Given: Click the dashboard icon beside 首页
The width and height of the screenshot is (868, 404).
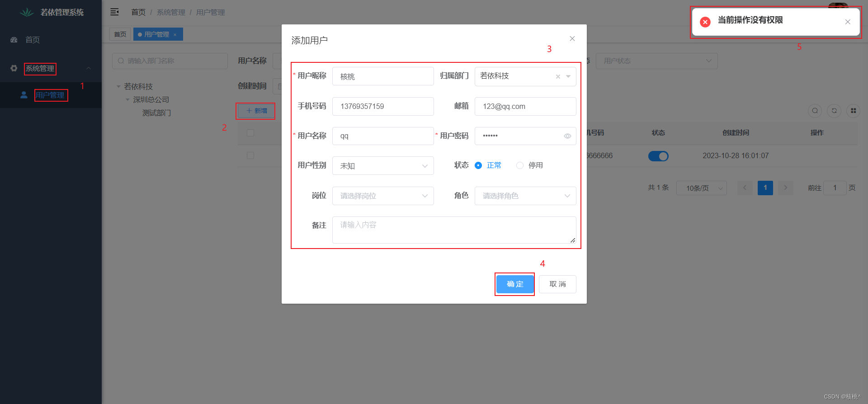Looking at the screenshot, I should 14,40.
